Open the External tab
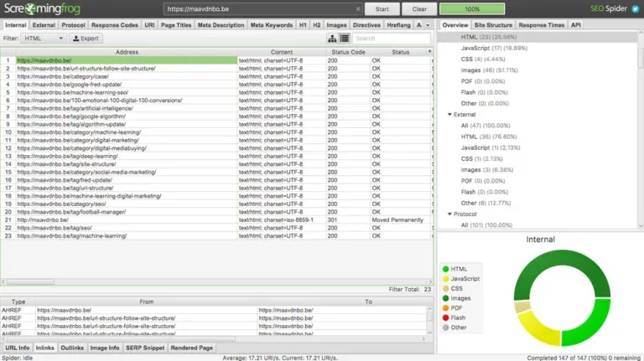This screenshot has width=644, height=361. point(44,25)
